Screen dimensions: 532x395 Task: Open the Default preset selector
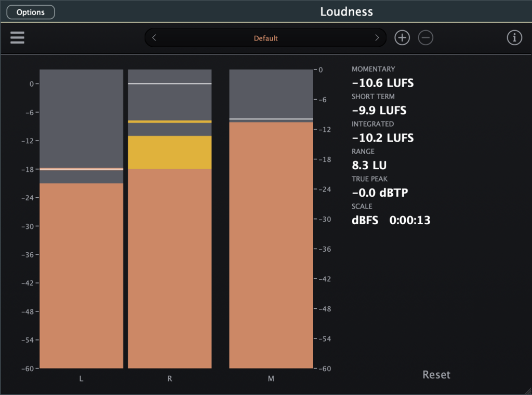pos(265,38)
